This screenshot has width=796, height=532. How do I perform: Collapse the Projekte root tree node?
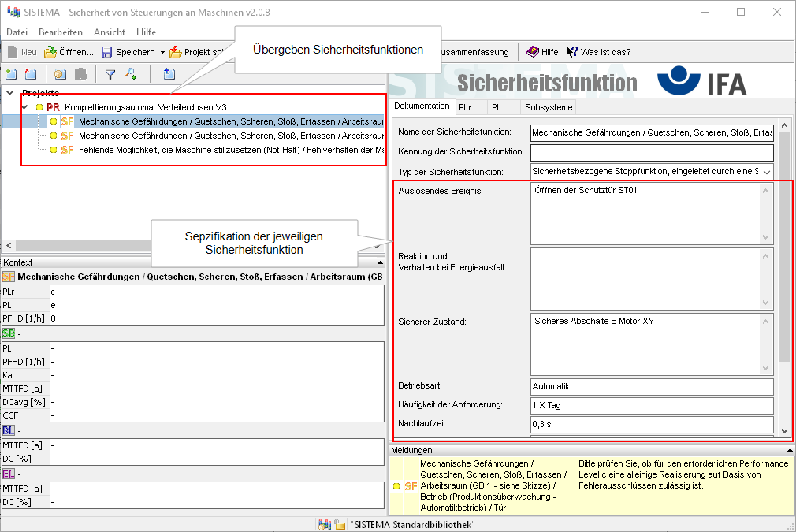(9, 93)
